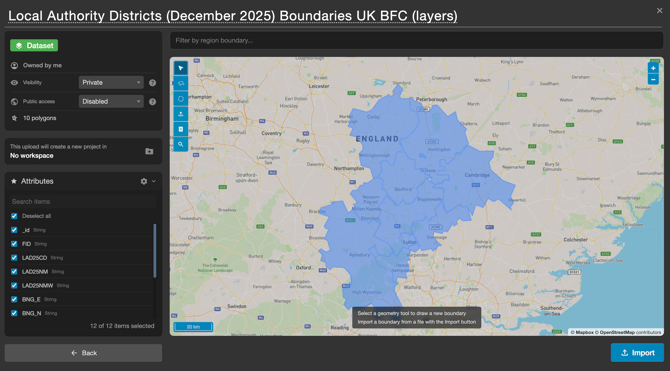Viewport: 670px width, 371px height.
Task: Focus the Filter by region boundary field
Action: [x=417, y=40]
